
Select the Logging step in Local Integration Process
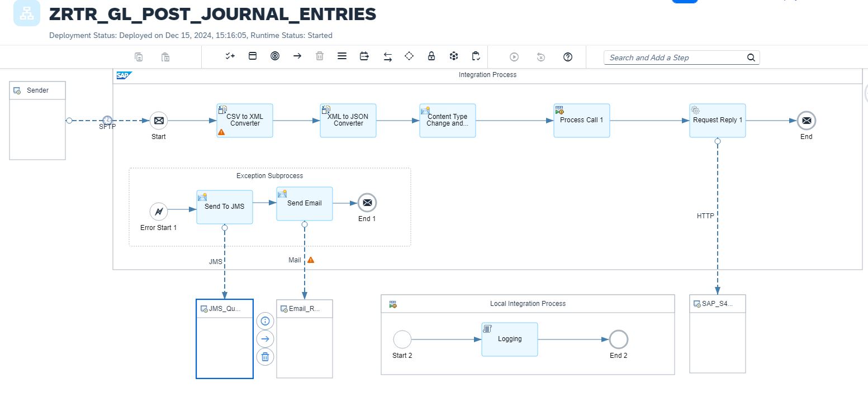pos(509,339)
